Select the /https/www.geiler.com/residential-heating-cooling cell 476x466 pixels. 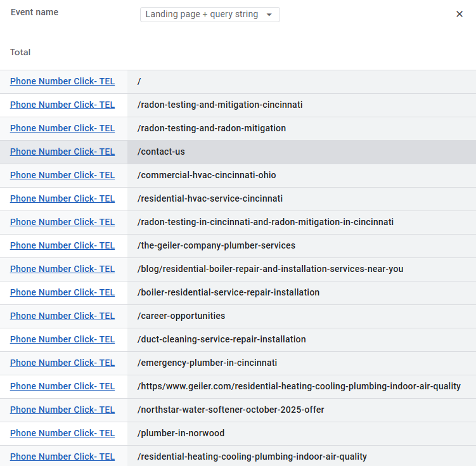click(x=302, y=387)
